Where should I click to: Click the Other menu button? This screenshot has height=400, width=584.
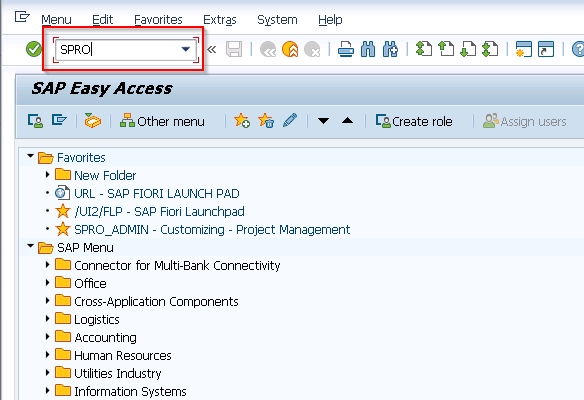pos(162,121)
